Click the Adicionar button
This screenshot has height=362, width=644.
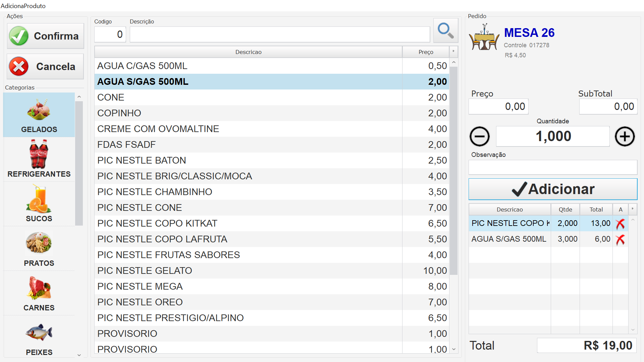pos(553,189)
